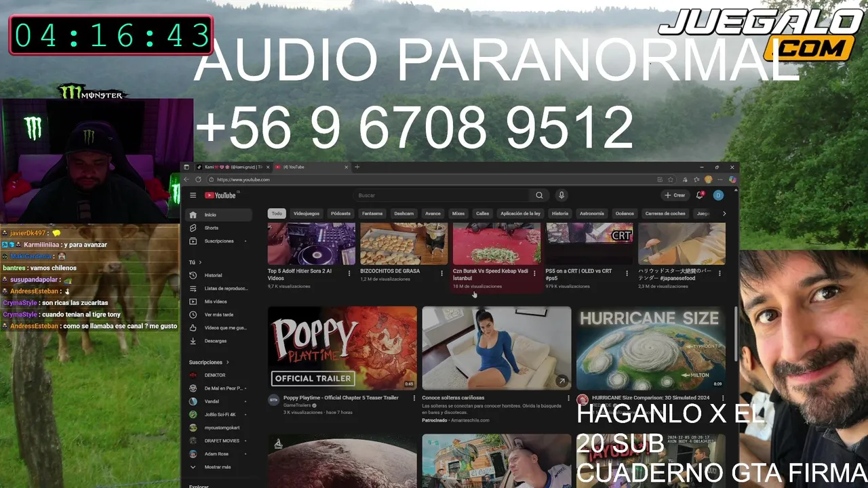Open options for BIZCOCHITOS DE GRASA video
Viewport: 868px width, 488px height.
tap(441, 273)
